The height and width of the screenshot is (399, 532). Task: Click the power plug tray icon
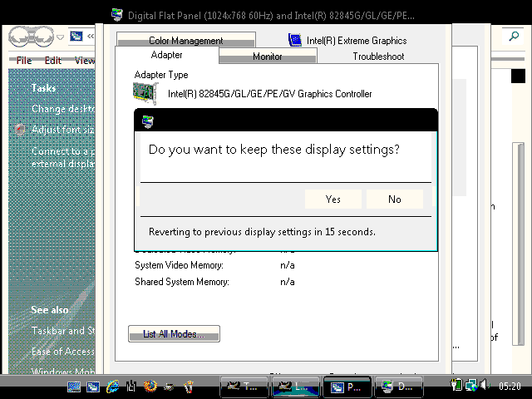coord(456,385)
